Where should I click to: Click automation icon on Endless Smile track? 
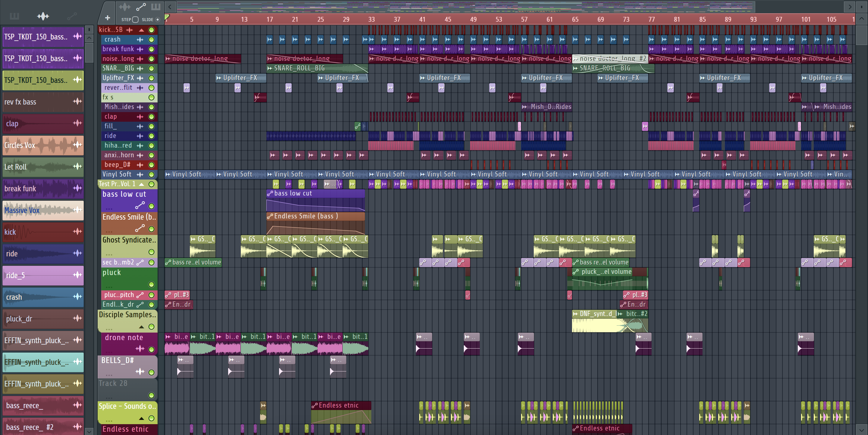point(140,228)
